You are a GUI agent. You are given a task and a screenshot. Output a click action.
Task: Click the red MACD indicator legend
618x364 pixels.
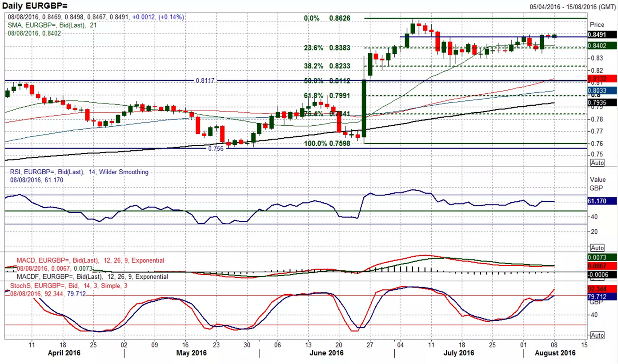[x=90, y=260]
